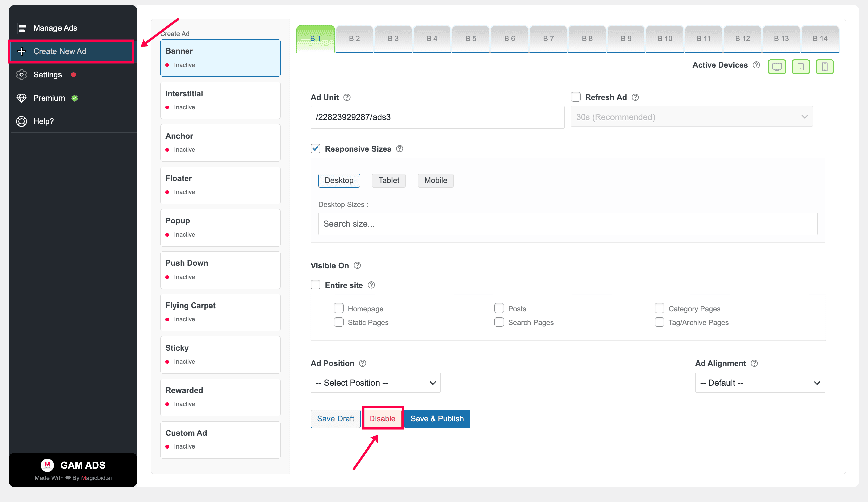Click the Search size input field

click(x=567, y=224)
